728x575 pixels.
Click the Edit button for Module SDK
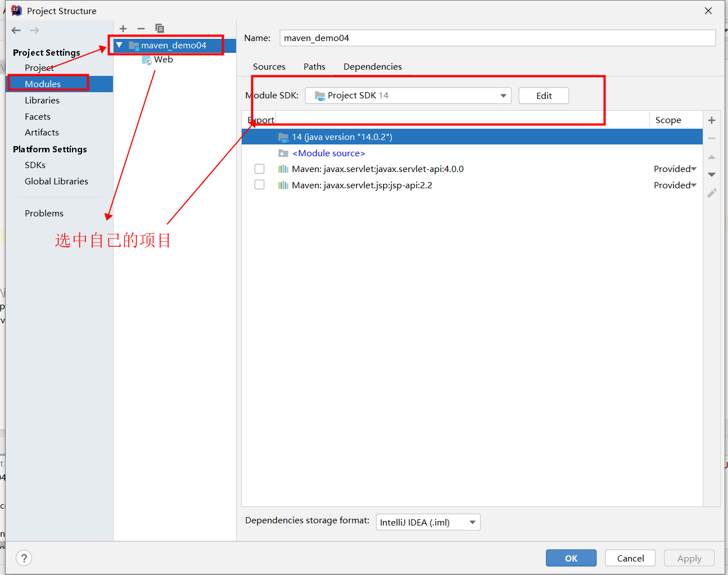(x=544, y=96)
